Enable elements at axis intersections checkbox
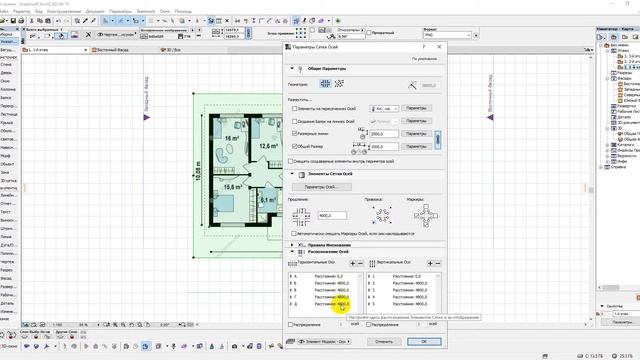640x360 pixels. coord(294,109)
